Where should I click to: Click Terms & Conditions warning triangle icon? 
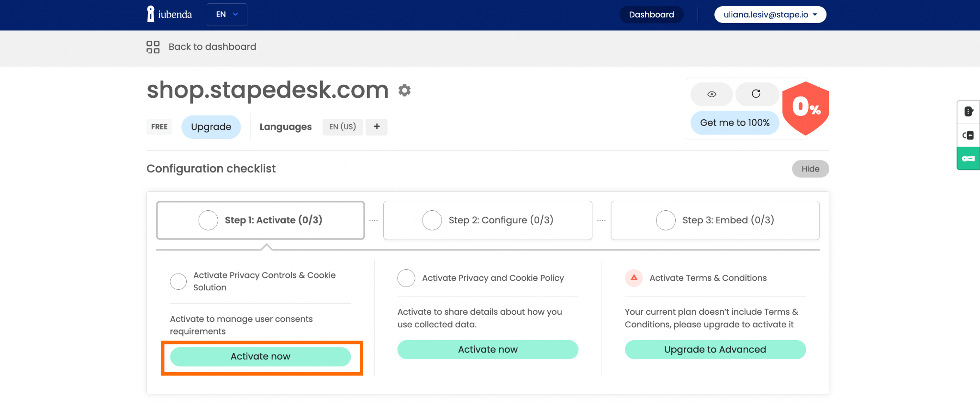[x=634, y=278]
